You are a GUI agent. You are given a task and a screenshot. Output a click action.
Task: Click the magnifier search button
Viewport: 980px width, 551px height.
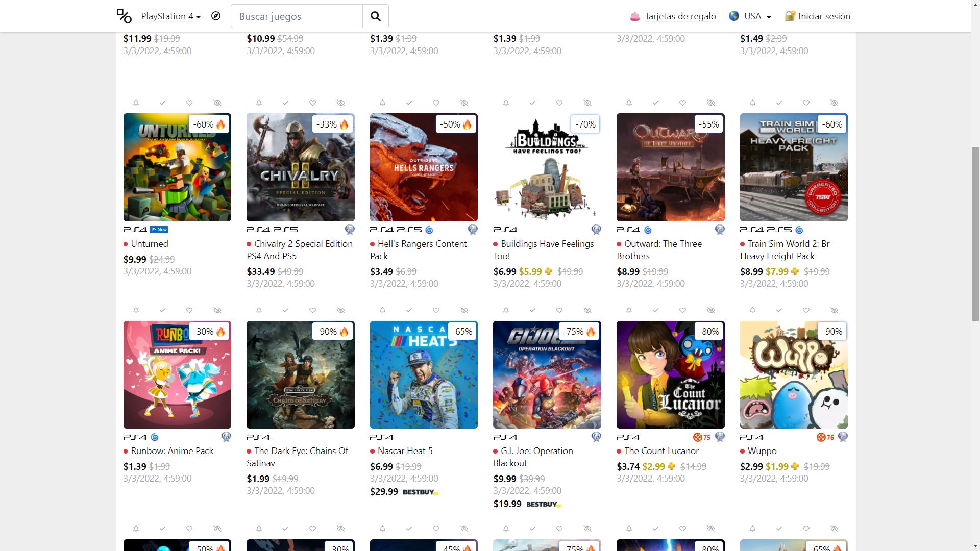(x=376, y=16)
